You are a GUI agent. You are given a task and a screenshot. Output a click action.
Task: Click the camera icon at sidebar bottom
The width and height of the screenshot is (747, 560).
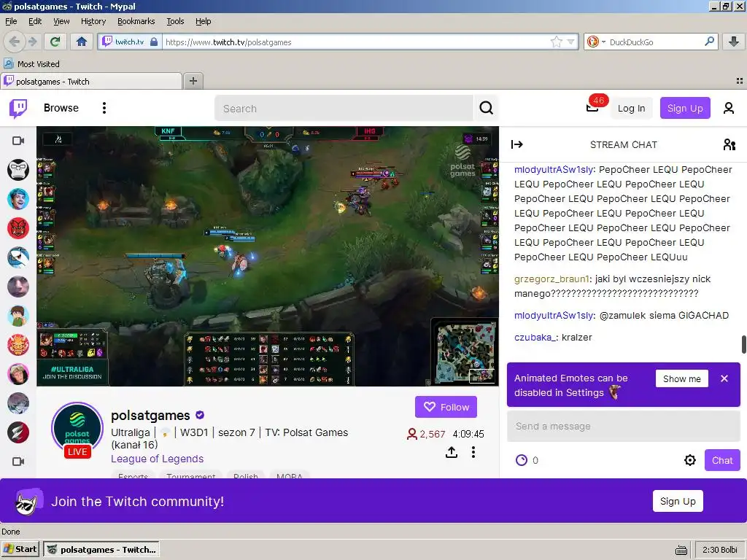click(x=18, y=462)
